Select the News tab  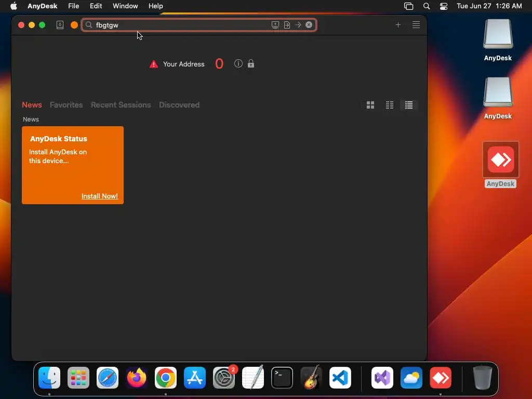[x=32, y=105]
